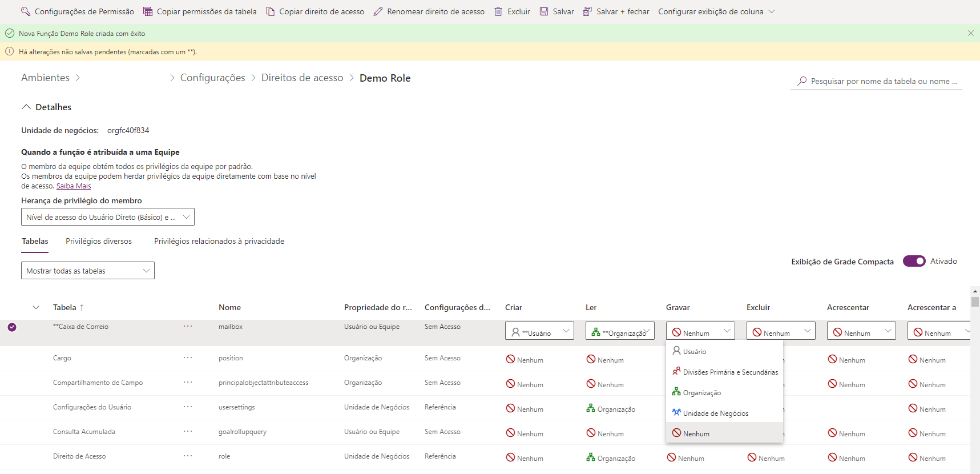The height and width of the screenshot is (474, 980).
Task: Click Salvar + fechar icon
Action: [587, 11]
